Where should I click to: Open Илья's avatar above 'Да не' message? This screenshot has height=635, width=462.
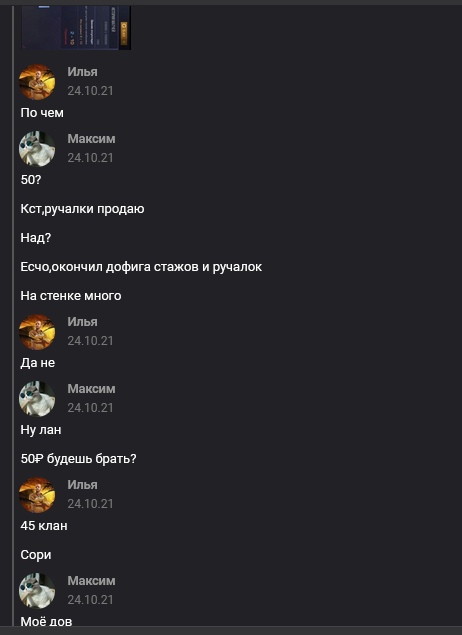[x=37, y=332]
